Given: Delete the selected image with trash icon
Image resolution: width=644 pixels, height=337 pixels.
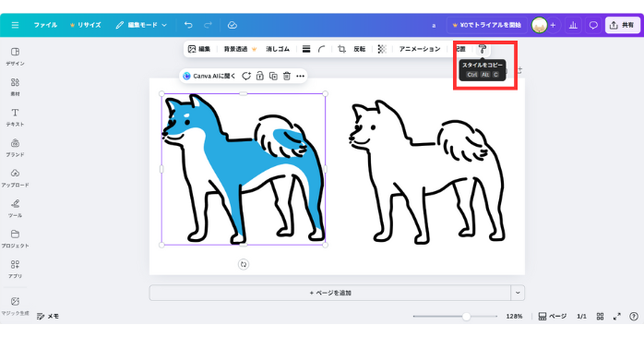Looking at the screenshot, I should (x=287, y=76).
